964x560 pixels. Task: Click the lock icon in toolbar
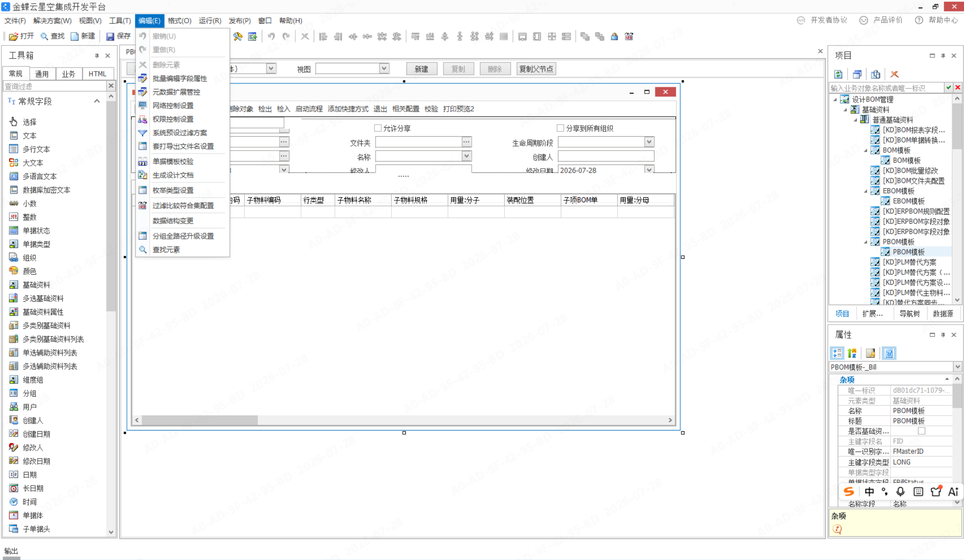[x=614, y=37]
